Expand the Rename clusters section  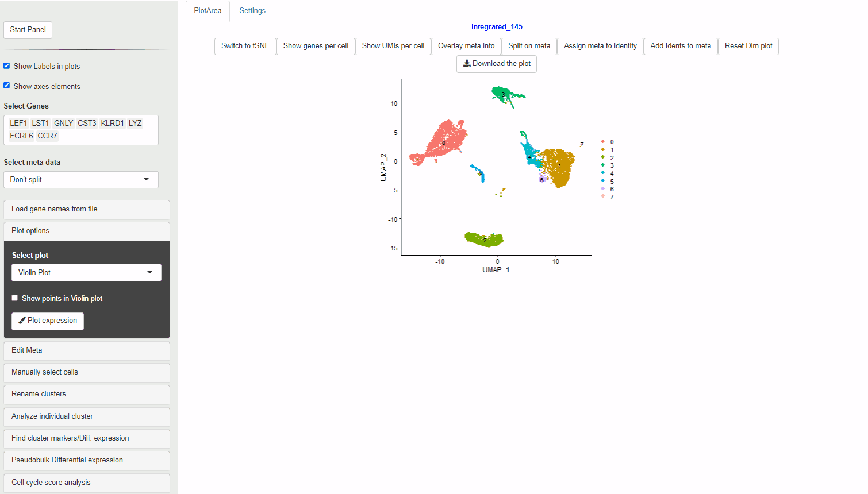point(86,394)
